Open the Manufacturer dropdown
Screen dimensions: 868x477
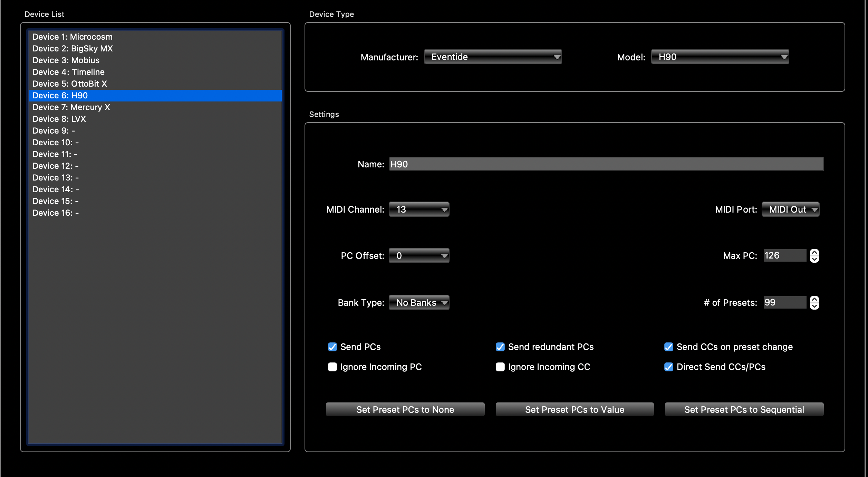click(x=493, y=57)
